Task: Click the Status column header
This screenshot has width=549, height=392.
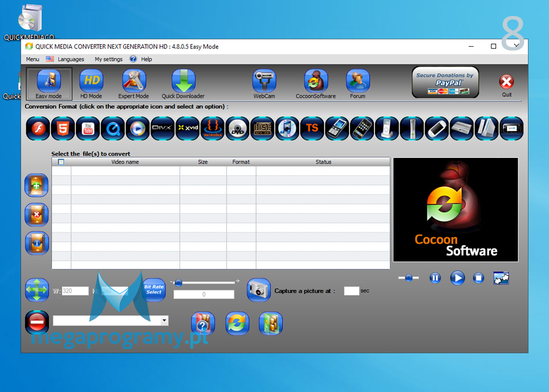Action: click(x=323, y=162)
